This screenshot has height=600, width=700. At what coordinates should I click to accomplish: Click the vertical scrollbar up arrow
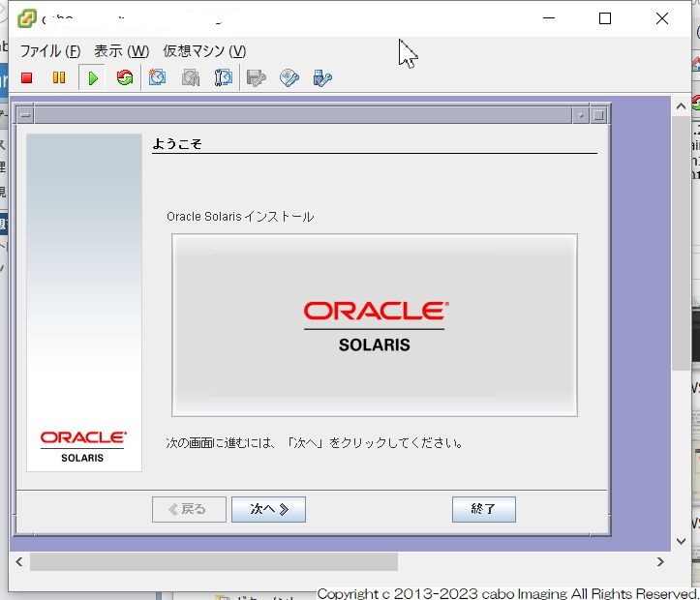pos(681,106)
